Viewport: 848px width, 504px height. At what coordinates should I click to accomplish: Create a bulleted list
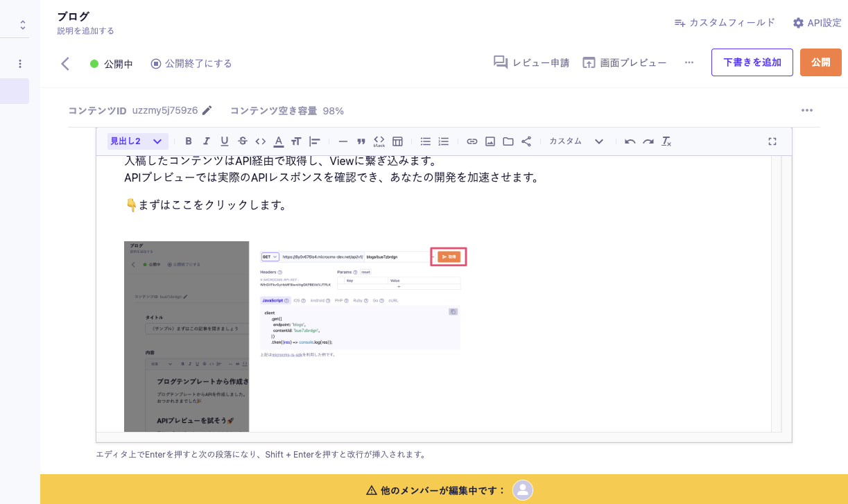point(426,141)
